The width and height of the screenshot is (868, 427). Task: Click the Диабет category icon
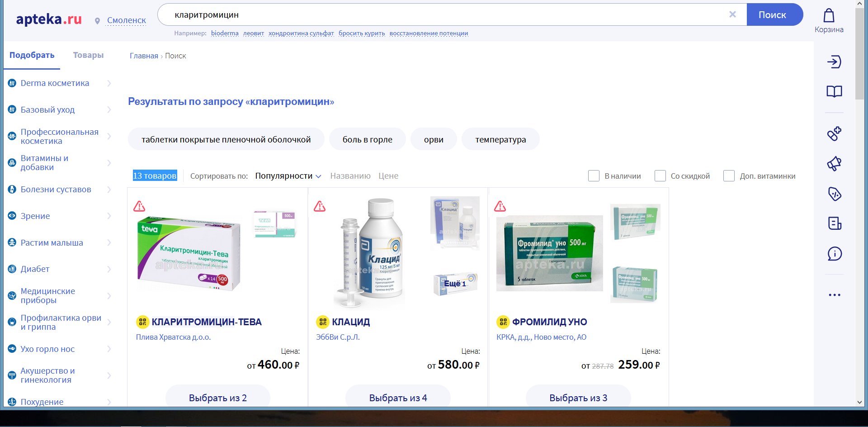(12, 269)
